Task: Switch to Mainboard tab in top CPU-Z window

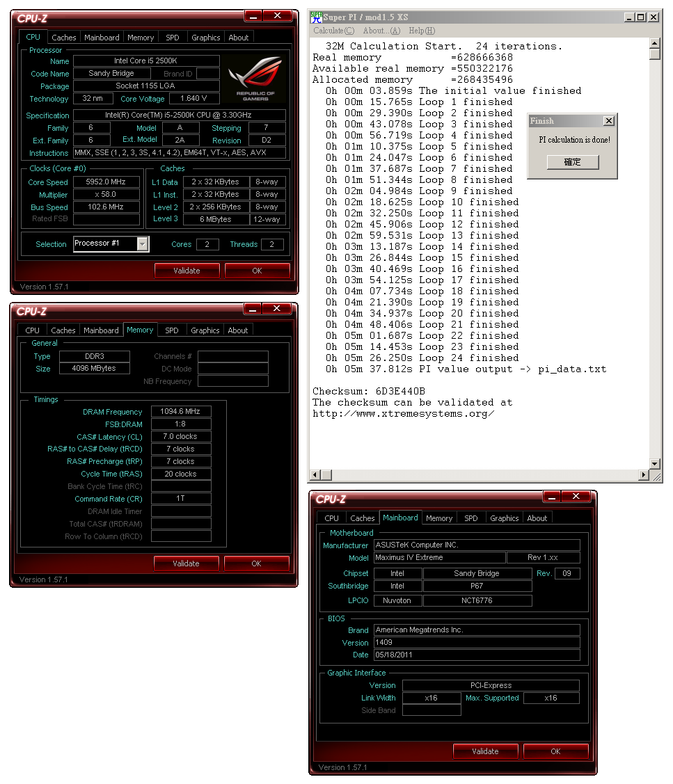Action: pyautogui.click(x=102, y=38)
